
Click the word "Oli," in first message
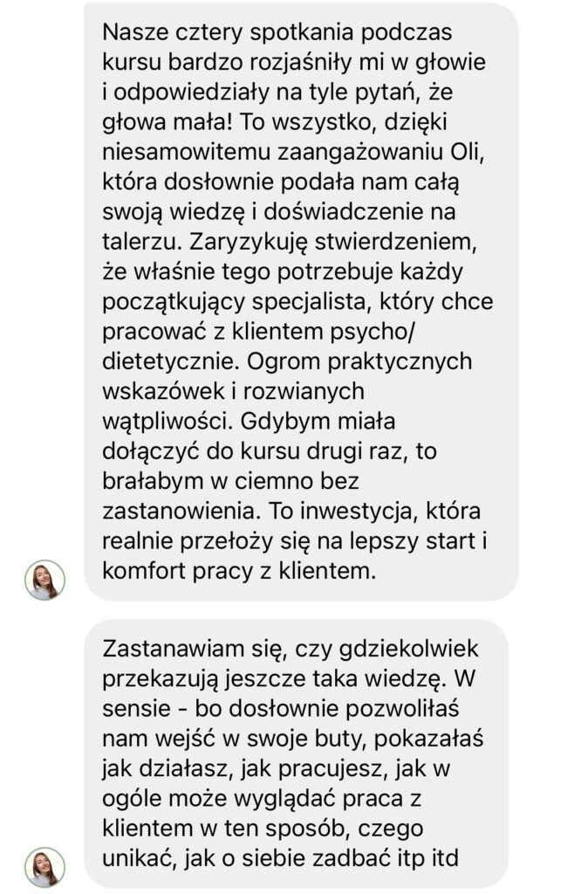coord(468,152)
